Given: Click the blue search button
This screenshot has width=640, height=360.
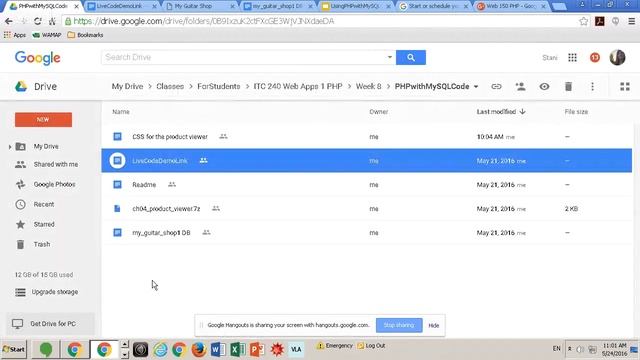Looking at the screenshot, I should coord(411,58).
